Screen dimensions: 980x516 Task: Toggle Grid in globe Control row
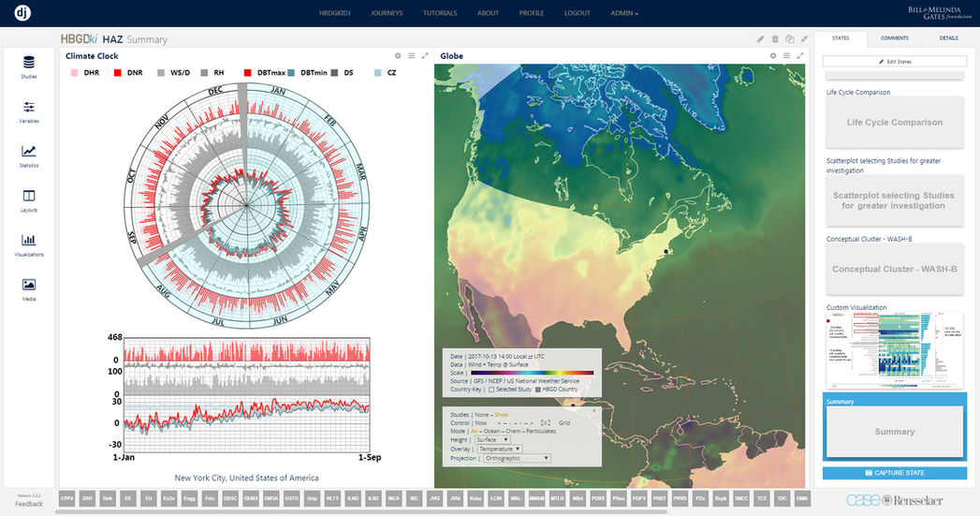click(x=564, y=423)
